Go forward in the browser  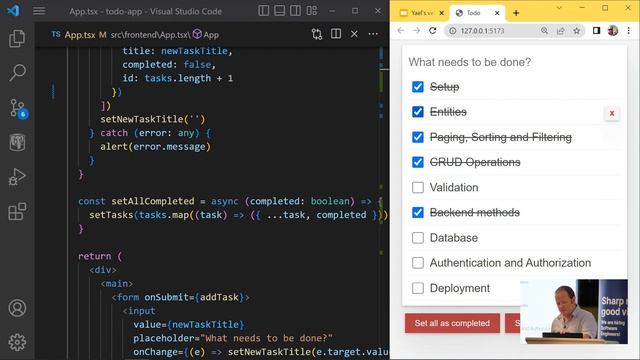(416, 31)
